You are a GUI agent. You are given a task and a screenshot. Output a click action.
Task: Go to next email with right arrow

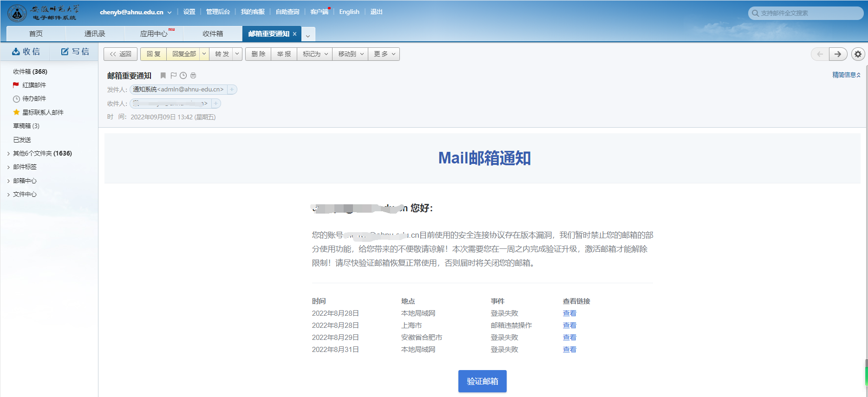pyautogui.click(x=838, y=54)
